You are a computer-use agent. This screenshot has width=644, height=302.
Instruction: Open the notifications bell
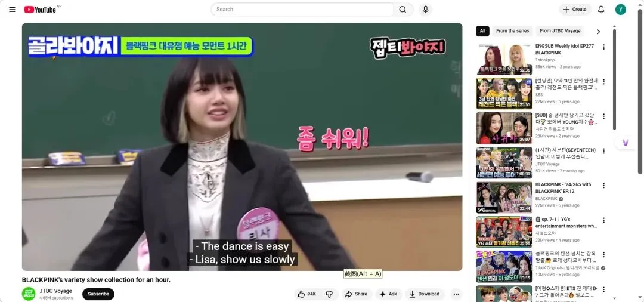[601, 10]
